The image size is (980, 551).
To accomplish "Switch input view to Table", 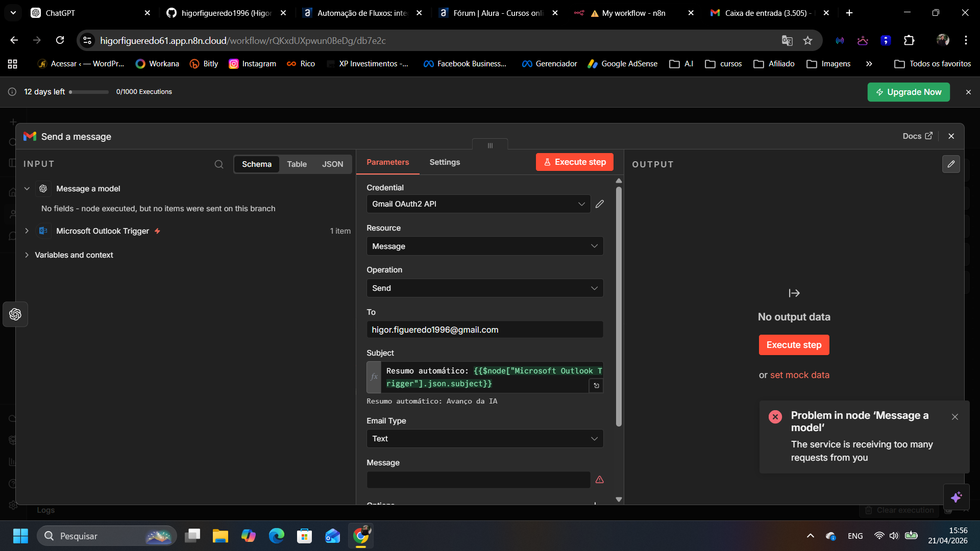I will click(297, 164).
